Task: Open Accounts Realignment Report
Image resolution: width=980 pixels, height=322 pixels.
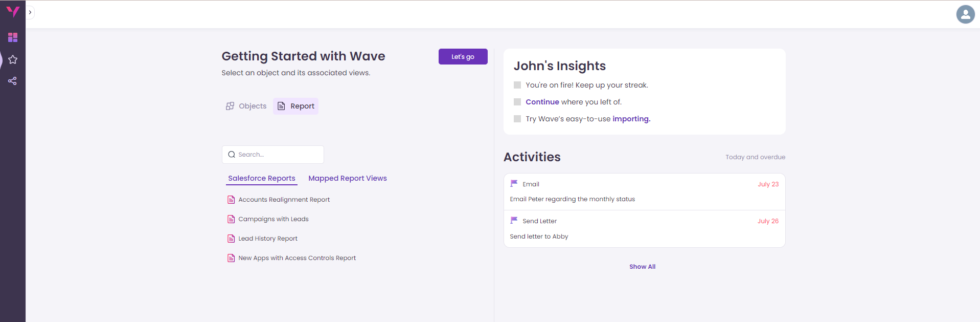Action: coord(284,200)
